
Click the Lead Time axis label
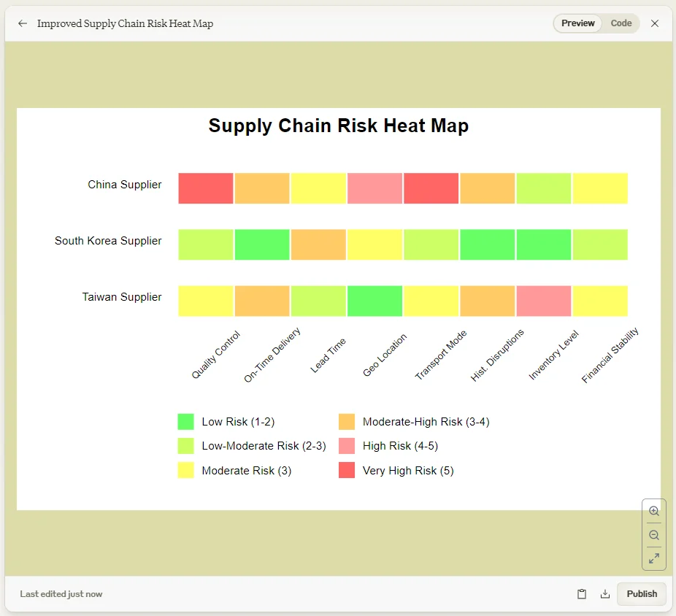[328, 355]
